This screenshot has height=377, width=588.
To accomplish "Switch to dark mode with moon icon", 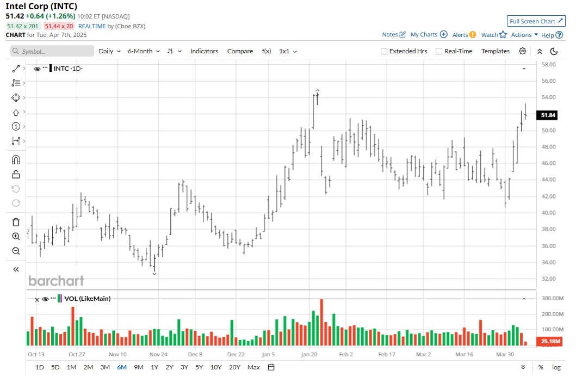I will click(554, 51).
